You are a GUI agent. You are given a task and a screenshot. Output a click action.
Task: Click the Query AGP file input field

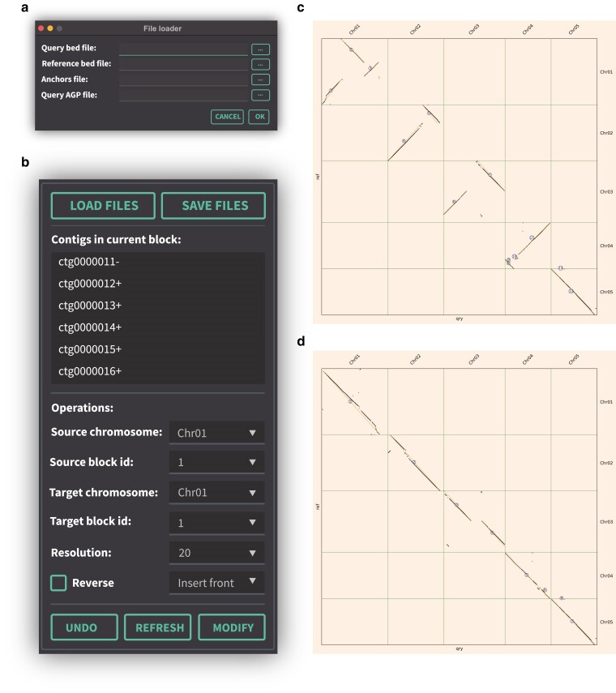pos(183,95)
